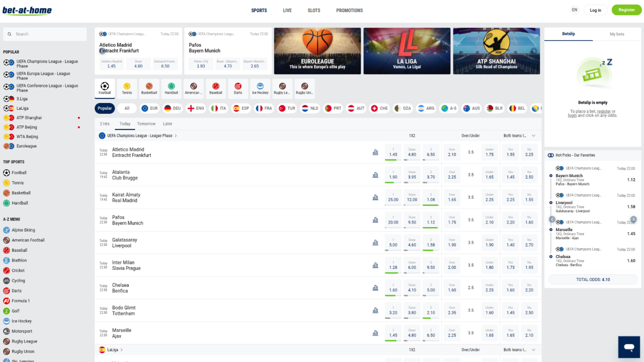This screenshot has height=362, width=644.
Task: Click the Register button
Action: coord(627,10)
